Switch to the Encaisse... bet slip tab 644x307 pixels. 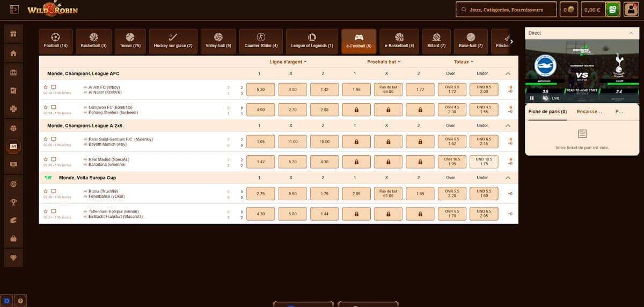tap(589, 112)
